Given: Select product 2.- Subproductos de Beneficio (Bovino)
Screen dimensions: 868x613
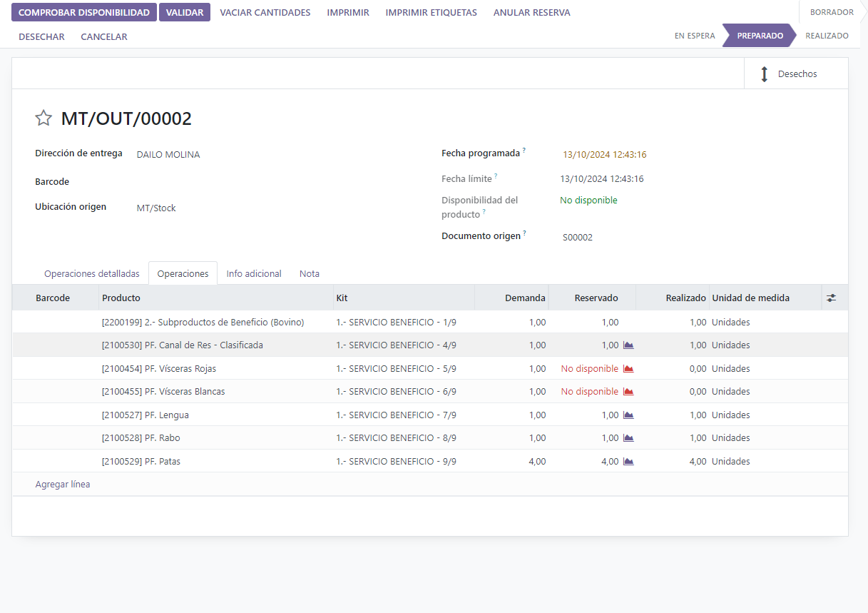Looking at the screenshot, I should (203, 323).
